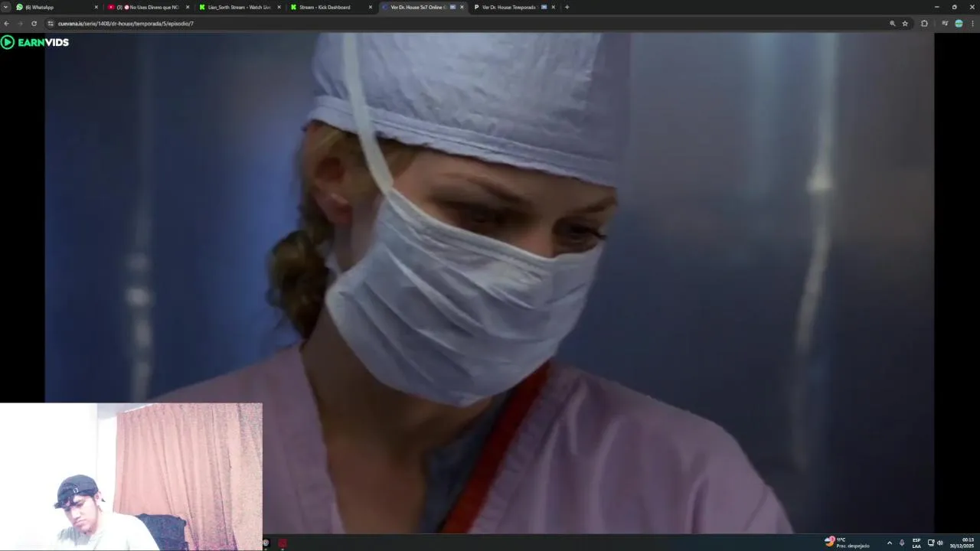Open a new browser tab

tap(567, 7)
